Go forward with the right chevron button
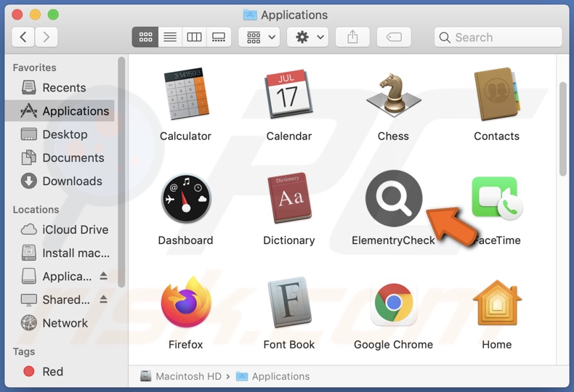This screenshot has width=574, height=392. 46,37
